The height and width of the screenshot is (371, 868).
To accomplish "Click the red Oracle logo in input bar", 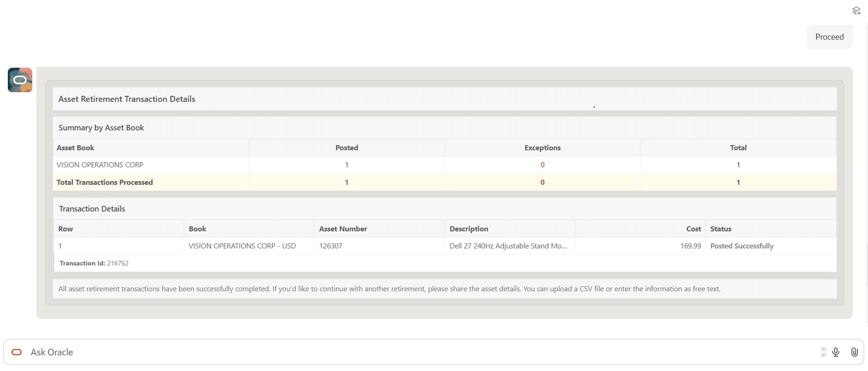I will 17,352.
